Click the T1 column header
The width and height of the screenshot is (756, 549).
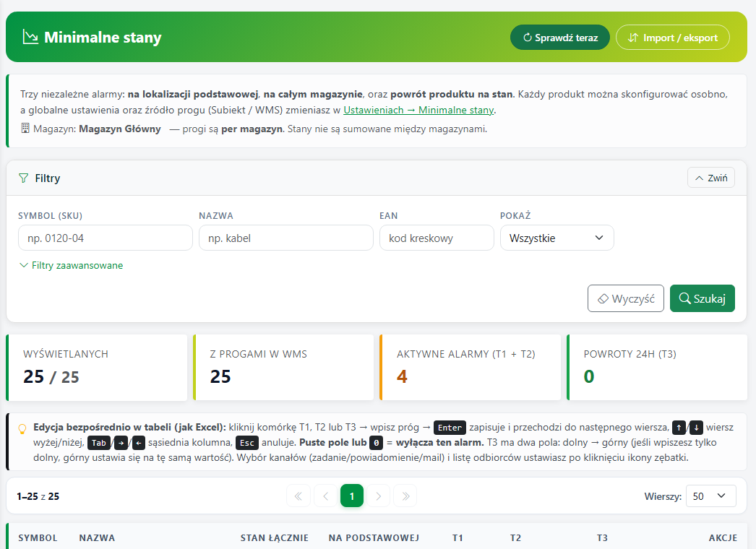click(458, 538)
